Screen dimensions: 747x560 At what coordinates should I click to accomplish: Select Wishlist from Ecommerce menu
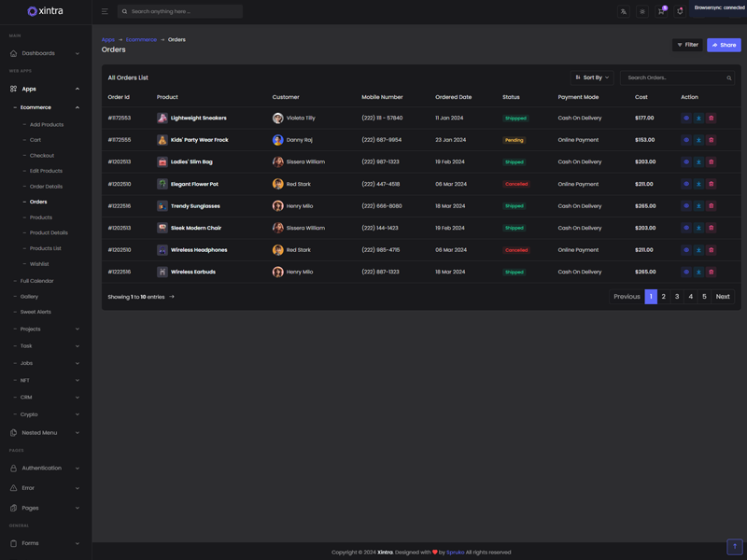pos(39,264)
